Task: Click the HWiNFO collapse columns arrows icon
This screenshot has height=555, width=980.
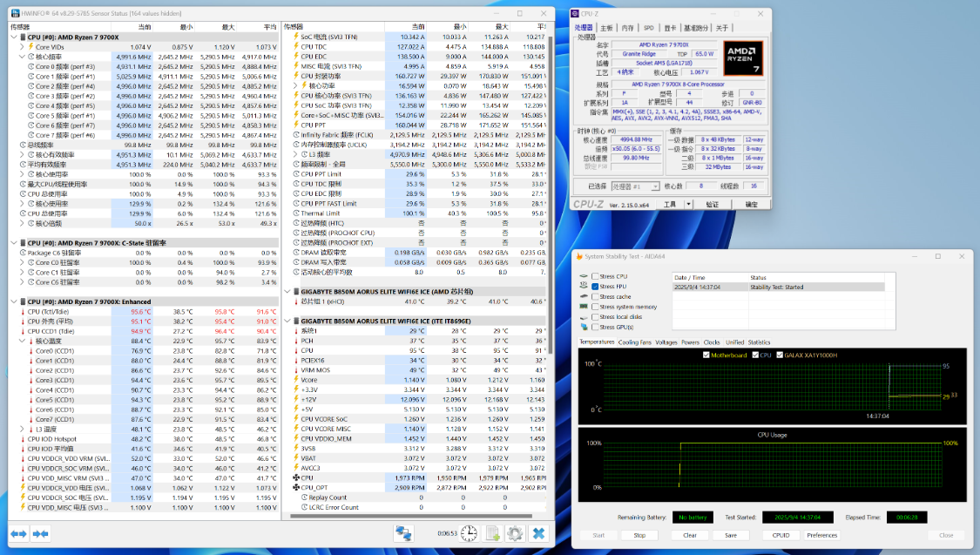Action: click(x=40, y=533)
